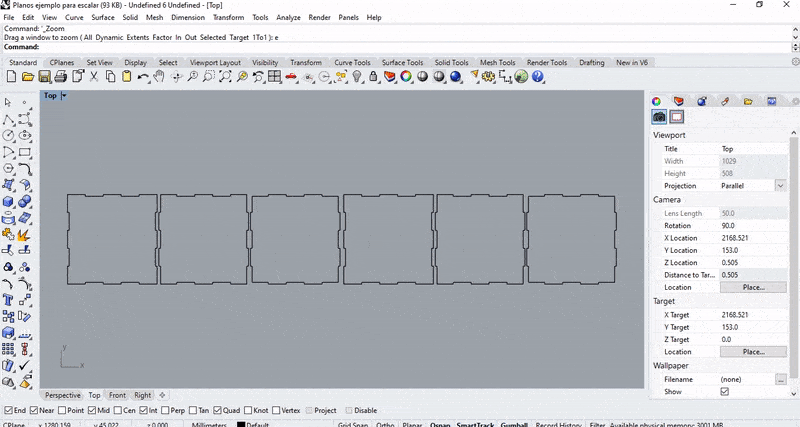Click the blue Render sphere icon
The width and height of the screenshot is (800, 427).
point(456,77)
